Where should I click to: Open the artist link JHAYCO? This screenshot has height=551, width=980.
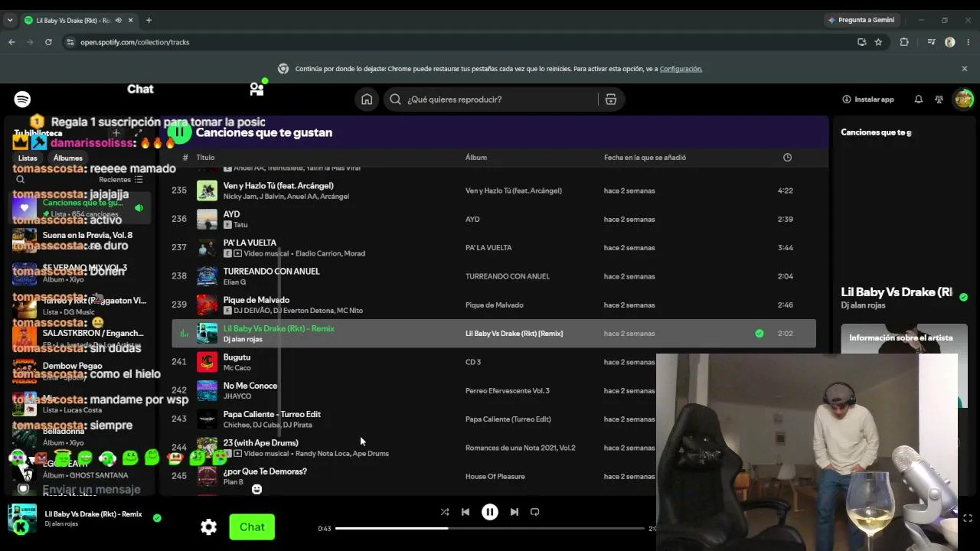click(237, 396)
